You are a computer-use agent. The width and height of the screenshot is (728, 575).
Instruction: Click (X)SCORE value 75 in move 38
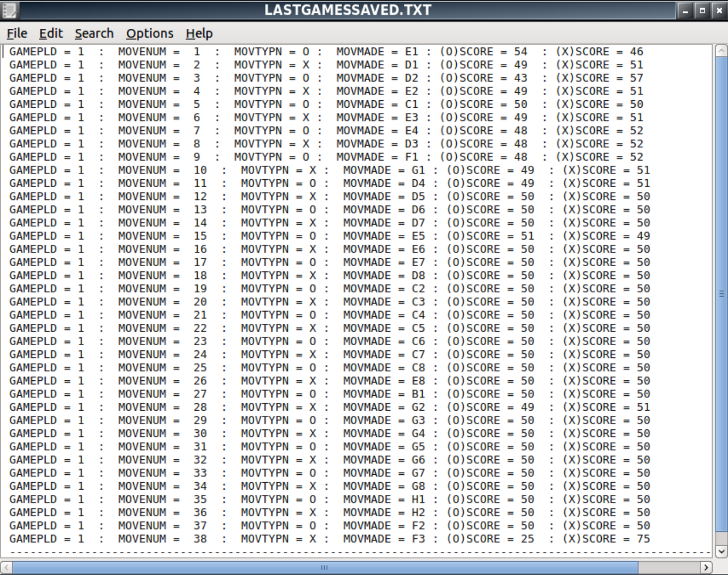(x=643, y=539)
